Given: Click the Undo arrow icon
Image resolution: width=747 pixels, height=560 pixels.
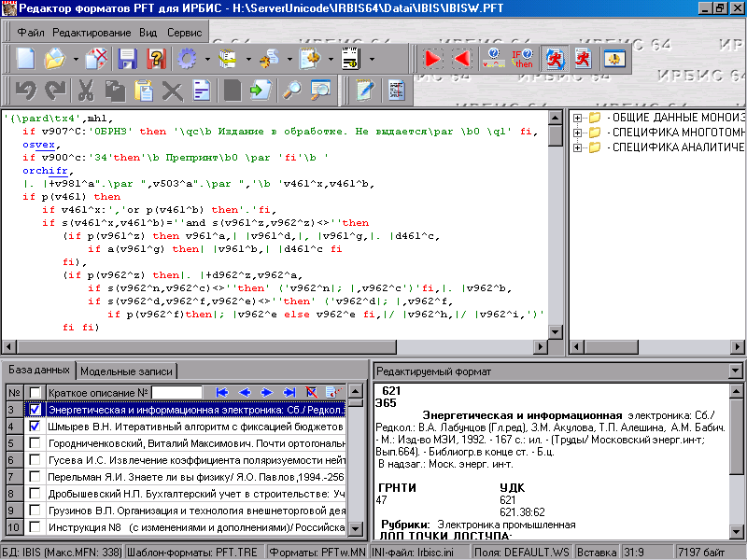Looking at the screenshot, I should pos(25,91).
